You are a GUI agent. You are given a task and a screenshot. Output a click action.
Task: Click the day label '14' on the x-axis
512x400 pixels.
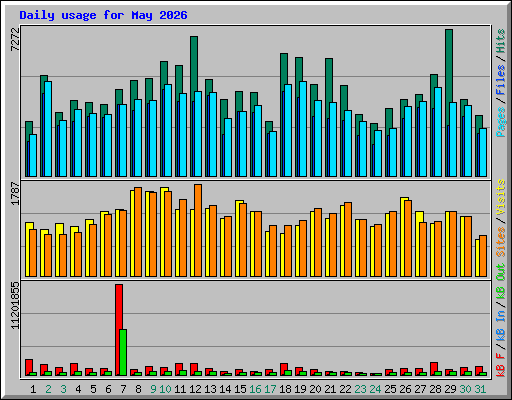(225, 389)
